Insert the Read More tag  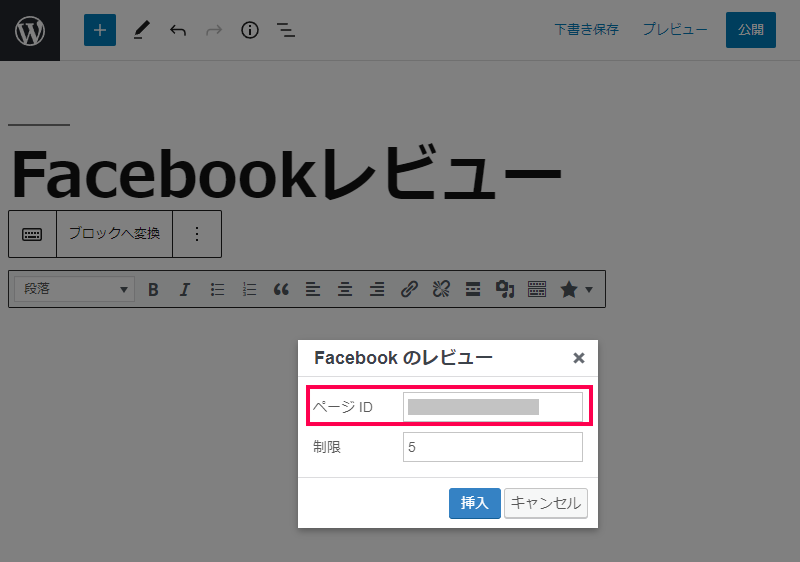[473, 290]
